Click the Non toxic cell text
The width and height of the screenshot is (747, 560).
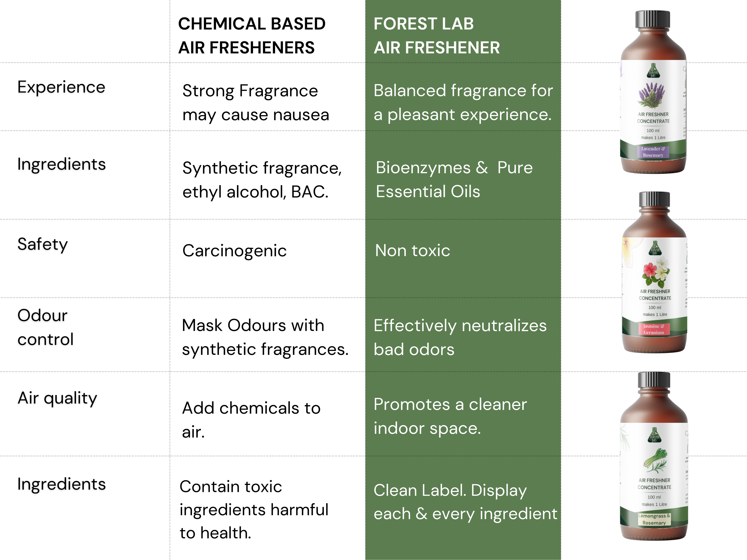(412, 250)
